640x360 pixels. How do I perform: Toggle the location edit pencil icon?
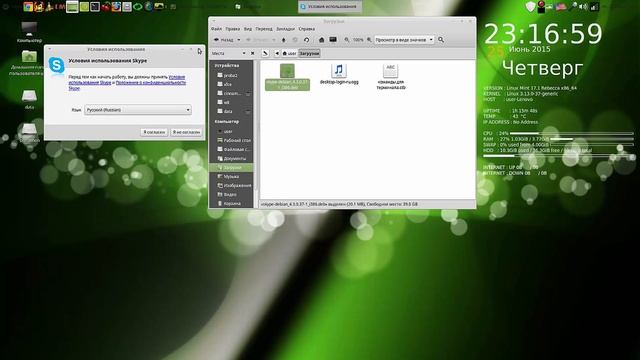(x=265, y=53)
